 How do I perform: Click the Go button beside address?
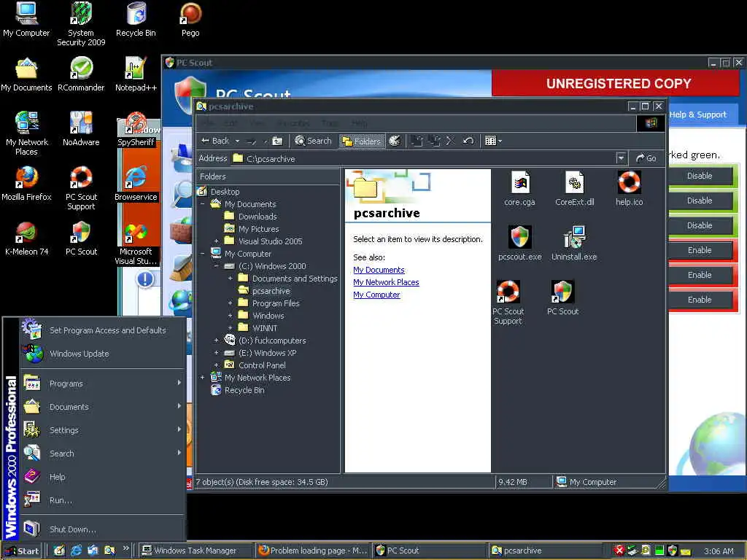pyautogui.click(x=646, y=158)
